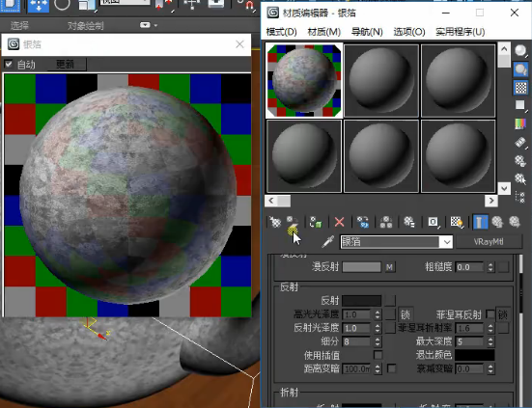Click the 漫反射 color swatch
Image resolution: width=532 pixels, height=408 pixels.
coord(362,267)
